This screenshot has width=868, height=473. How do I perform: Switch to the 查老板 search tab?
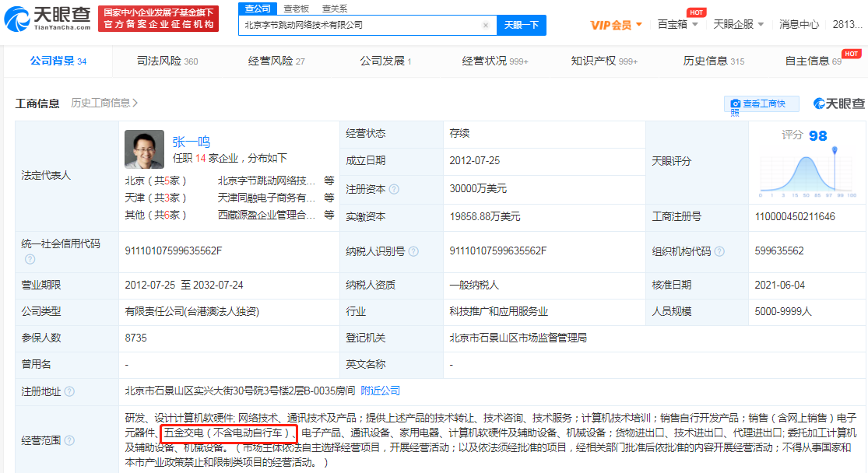[296, 9]
